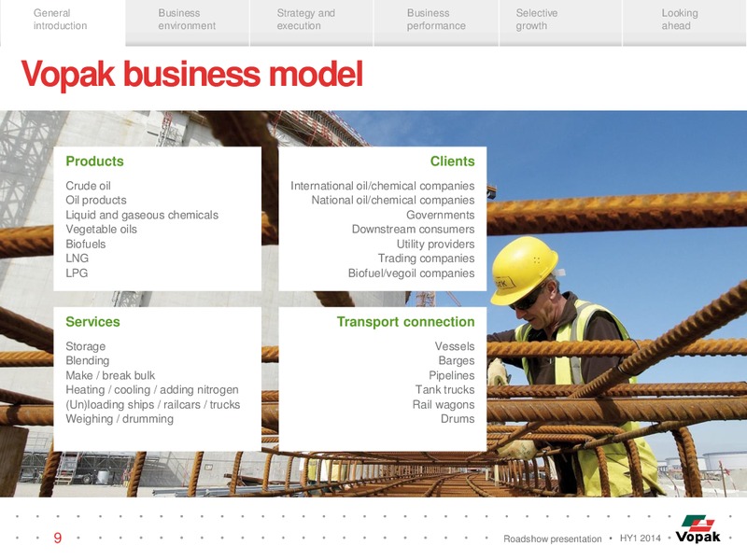Click International oil/chemical companies line

pos(383,186)
